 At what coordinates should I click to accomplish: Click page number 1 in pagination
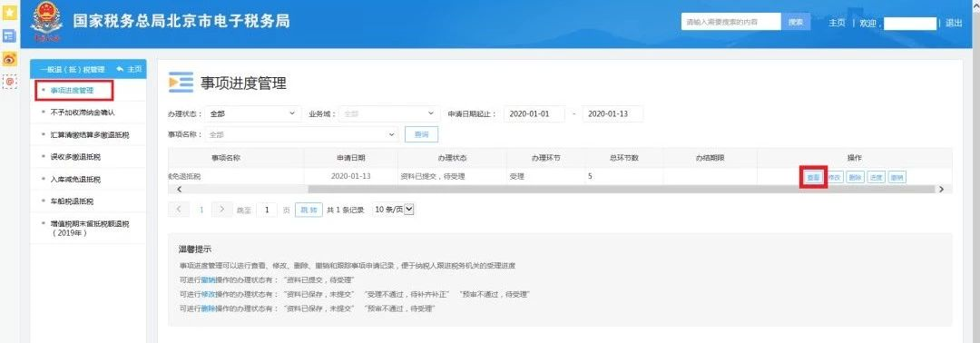(201, 210)
